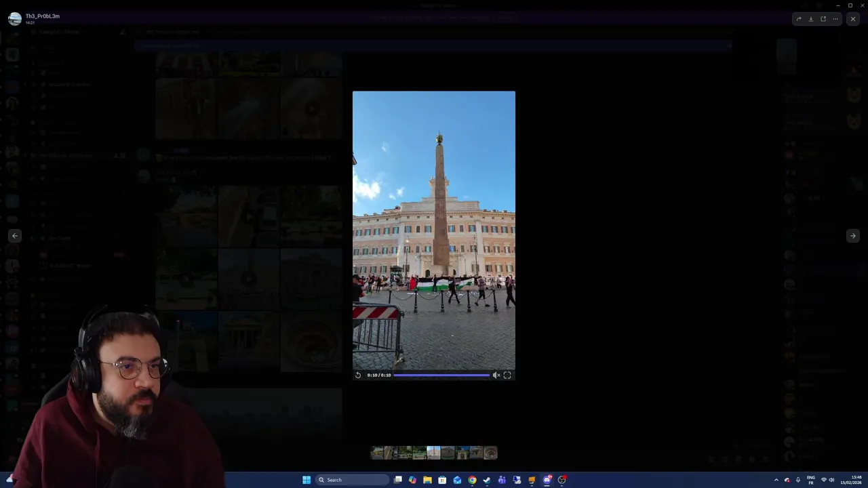Go to the previous media with left arrow

[x=15, y=236]
